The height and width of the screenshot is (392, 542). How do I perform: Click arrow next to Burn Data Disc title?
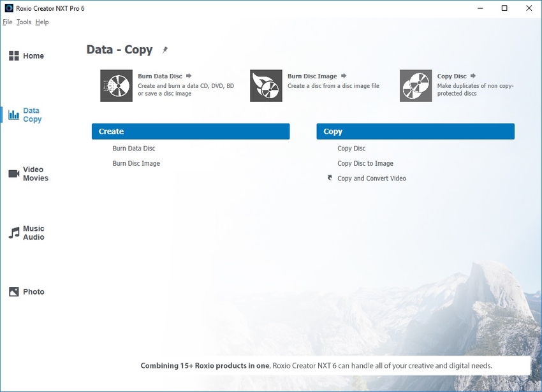click(189, 76)
